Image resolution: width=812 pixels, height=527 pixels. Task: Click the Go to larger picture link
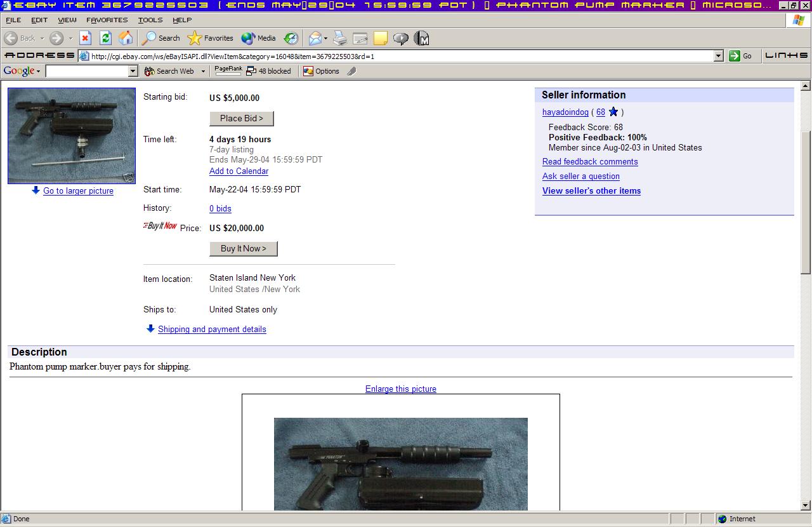coord(78,190)
